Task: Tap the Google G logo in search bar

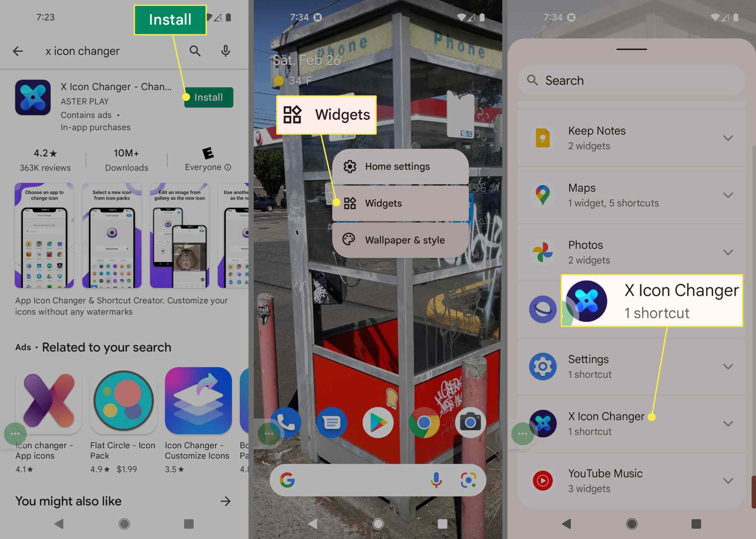Action: pyautogui.click(x=287, y=480)
